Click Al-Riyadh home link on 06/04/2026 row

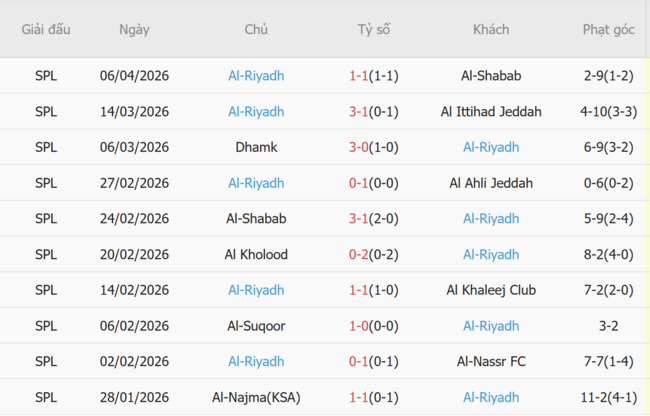click(256, 76)
